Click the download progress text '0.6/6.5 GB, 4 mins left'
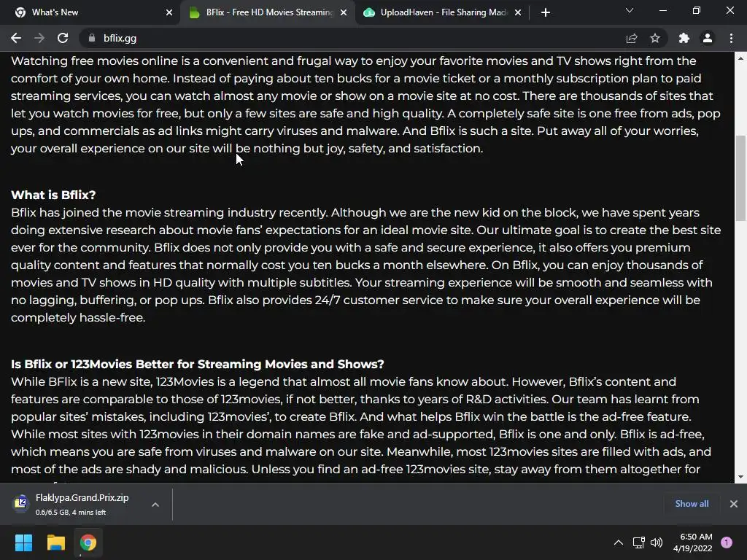 click(x=71, y=513)
